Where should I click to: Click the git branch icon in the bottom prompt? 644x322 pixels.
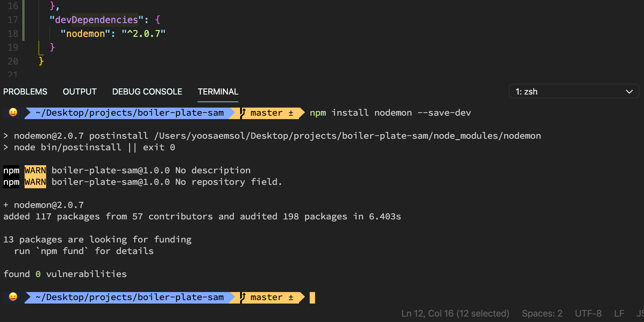[243, 297]
